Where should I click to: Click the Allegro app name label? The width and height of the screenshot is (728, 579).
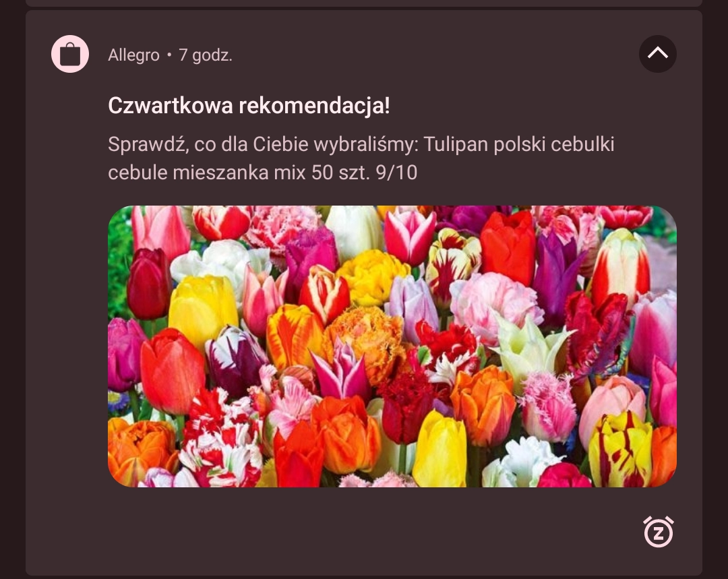pos(133,55)
